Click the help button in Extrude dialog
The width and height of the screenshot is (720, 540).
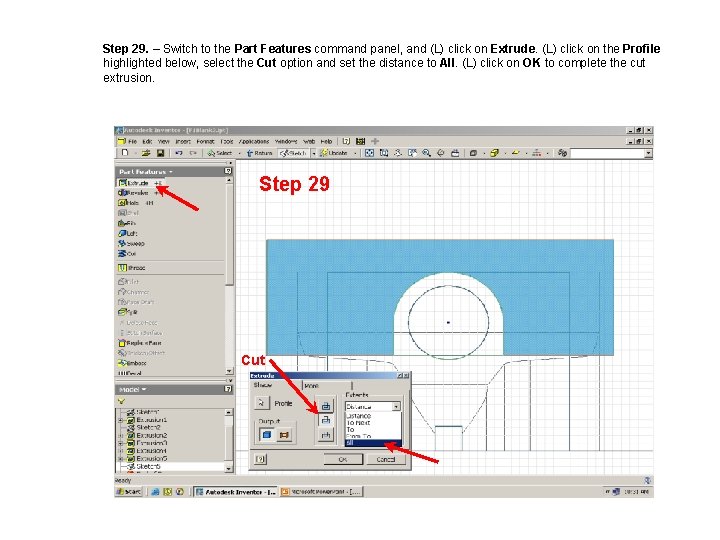(260, 459)
